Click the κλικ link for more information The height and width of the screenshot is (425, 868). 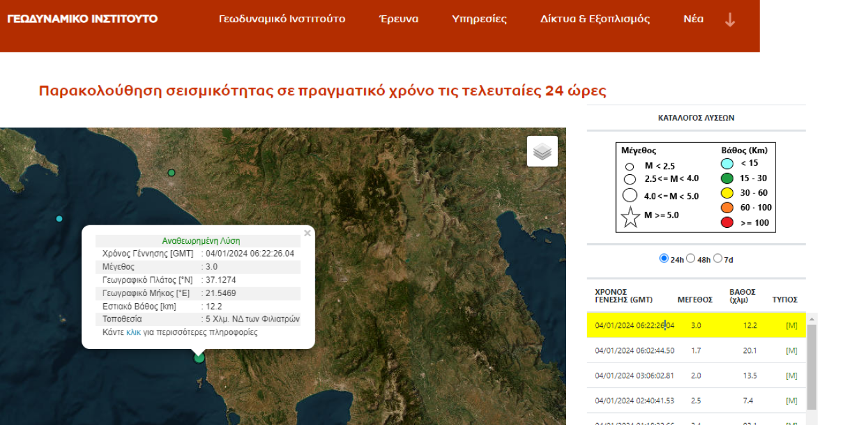133,332
